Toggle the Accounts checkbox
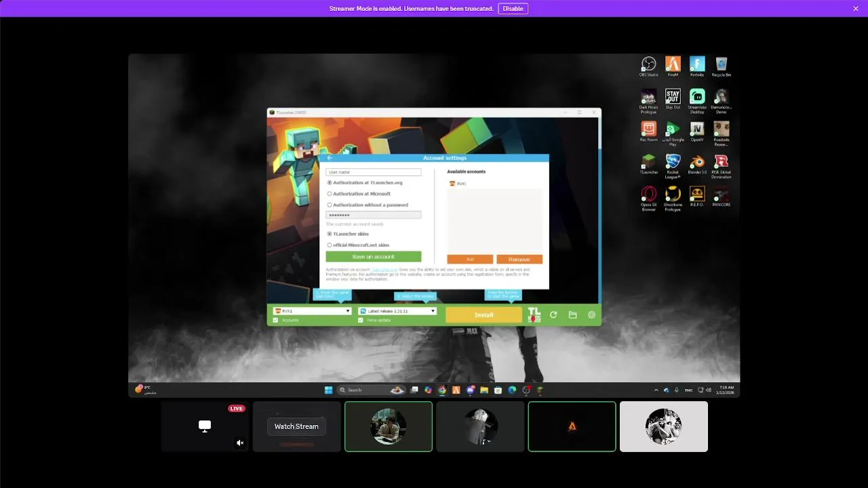868x488 pixels. pos(275,320)
